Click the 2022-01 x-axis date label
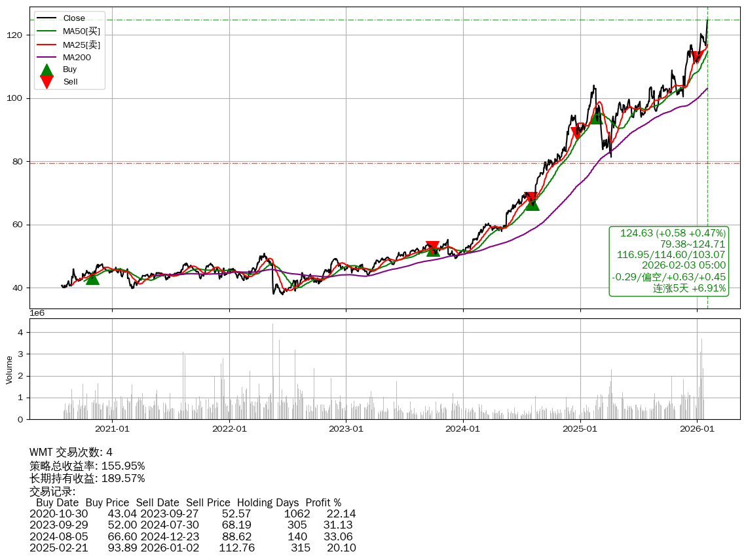This screenshot has height=560, width=746. click(229, 430)
